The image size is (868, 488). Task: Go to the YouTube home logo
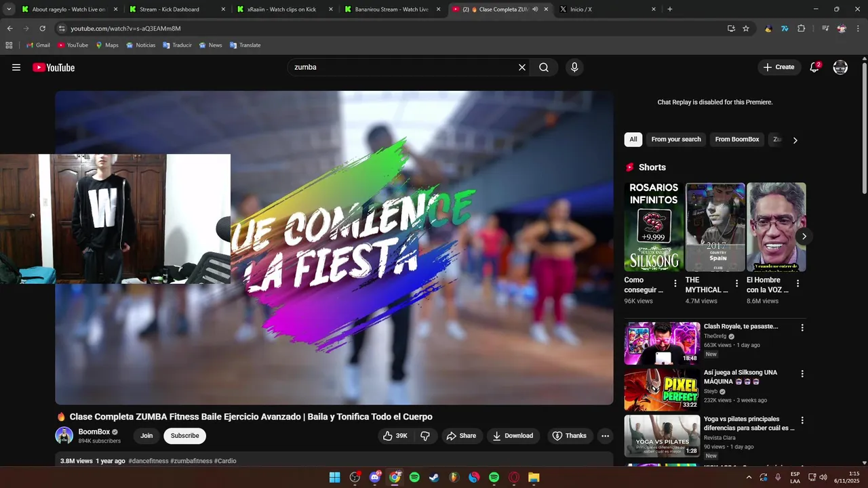coord(54,67)
